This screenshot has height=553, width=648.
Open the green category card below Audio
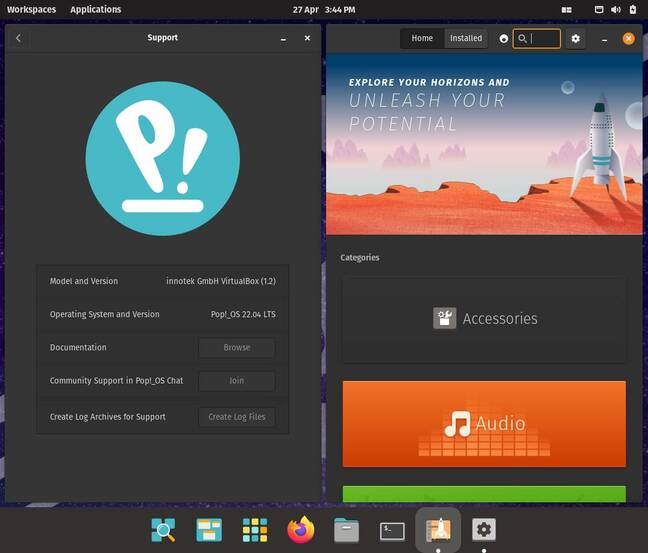coord(484,494)
